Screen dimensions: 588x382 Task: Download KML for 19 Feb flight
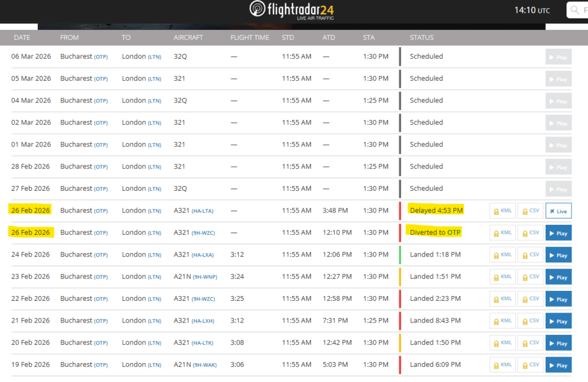click(502, 365)
